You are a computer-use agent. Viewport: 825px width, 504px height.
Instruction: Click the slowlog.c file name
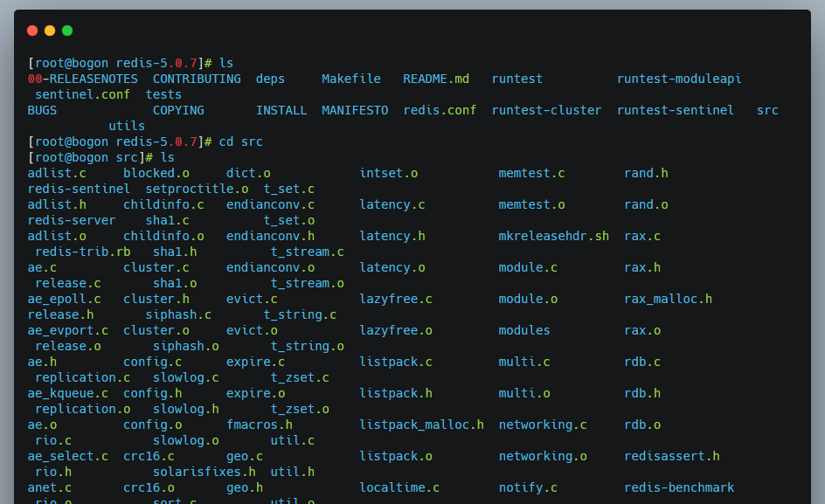click(x=186, y=377)
